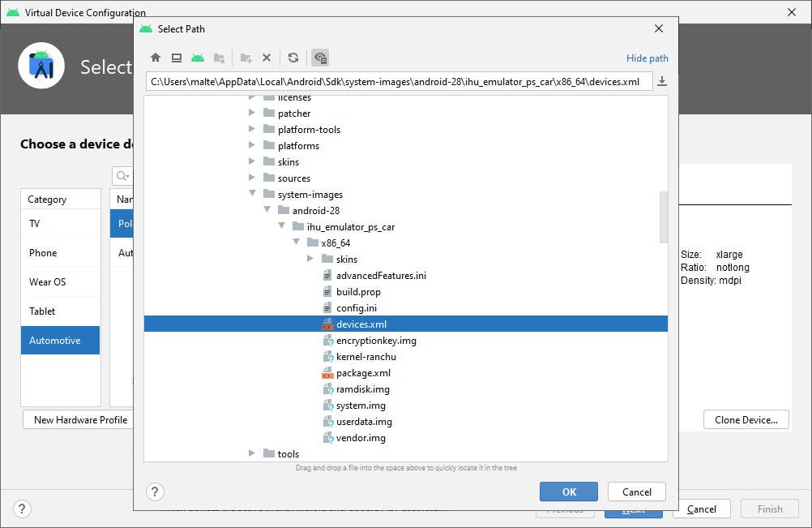Click the ramdisk.img file icon

coord(327,389)
